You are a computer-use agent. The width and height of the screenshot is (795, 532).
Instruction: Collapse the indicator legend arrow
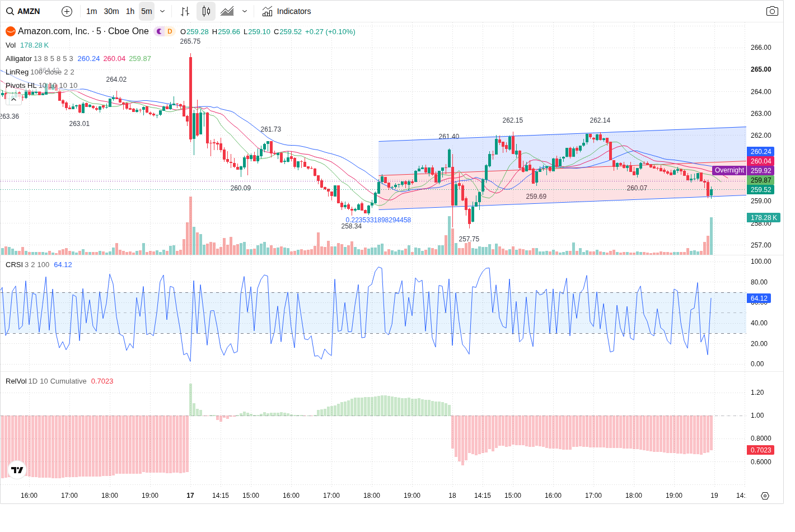pos(14,99)
